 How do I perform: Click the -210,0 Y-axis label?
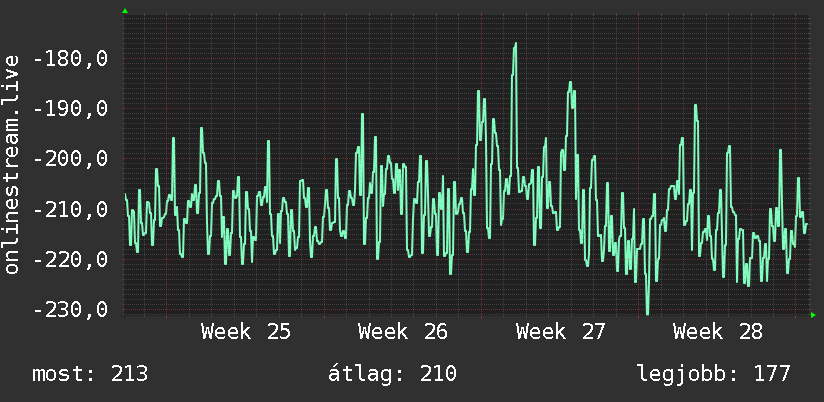point(70,210)
